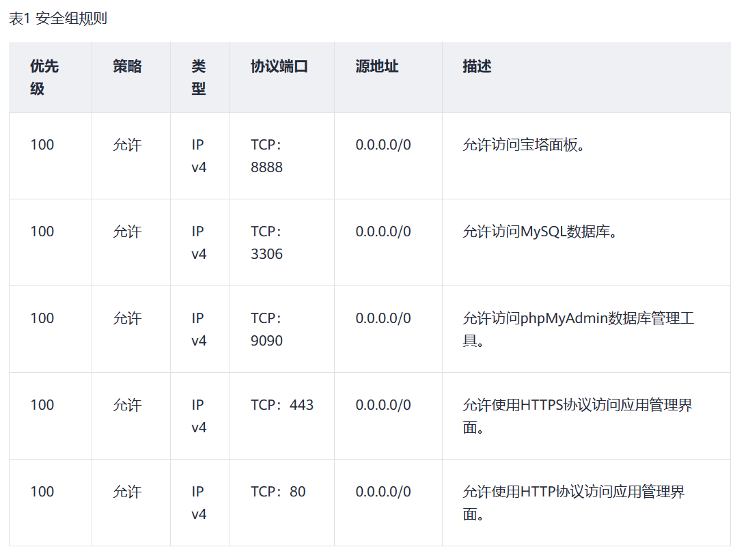Click the phpMyAdmin description text

pyautogui.click(x=578, y=330)
